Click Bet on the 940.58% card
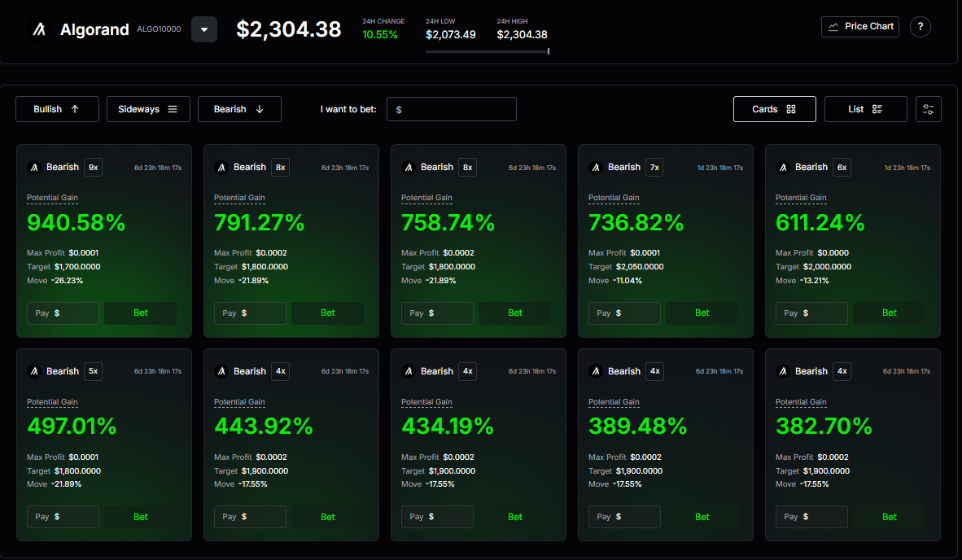Image resolution: width=962 pixels, height=560 pixels. (141, 313)
